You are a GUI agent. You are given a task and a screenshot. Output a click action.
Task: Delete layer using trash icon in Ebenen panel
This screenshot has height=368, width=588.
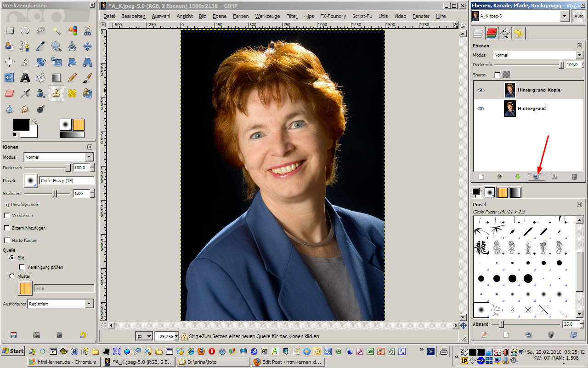(x=574, y=177)
